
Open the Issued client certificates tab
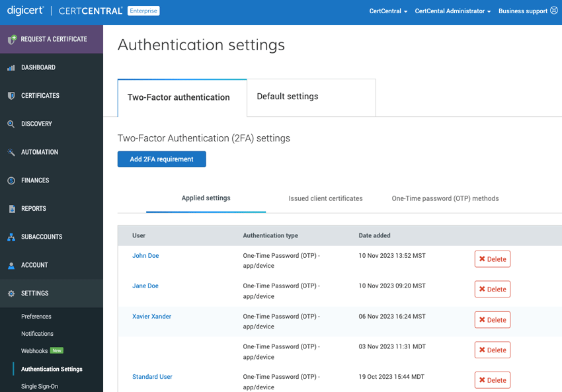[325, 198]
